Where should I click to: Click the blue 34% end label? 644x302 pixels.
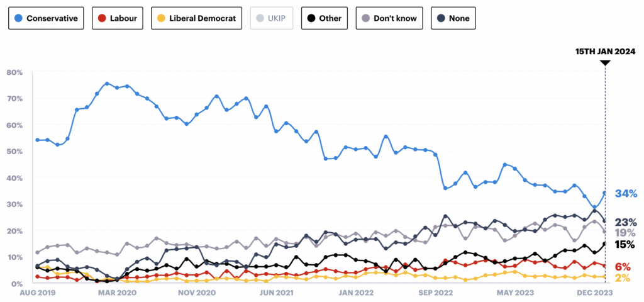626,193
